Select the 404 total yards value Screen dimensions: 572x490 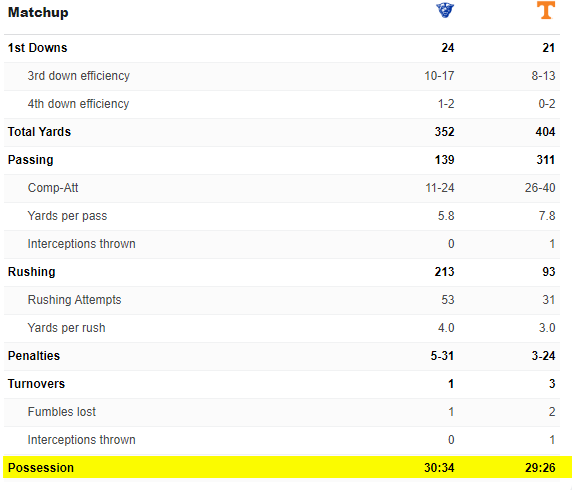tap(545, 132)
